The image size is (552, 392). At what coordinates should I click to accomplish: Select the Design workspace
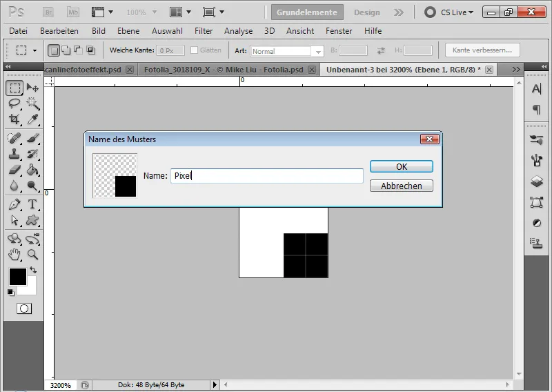(367, 12)
